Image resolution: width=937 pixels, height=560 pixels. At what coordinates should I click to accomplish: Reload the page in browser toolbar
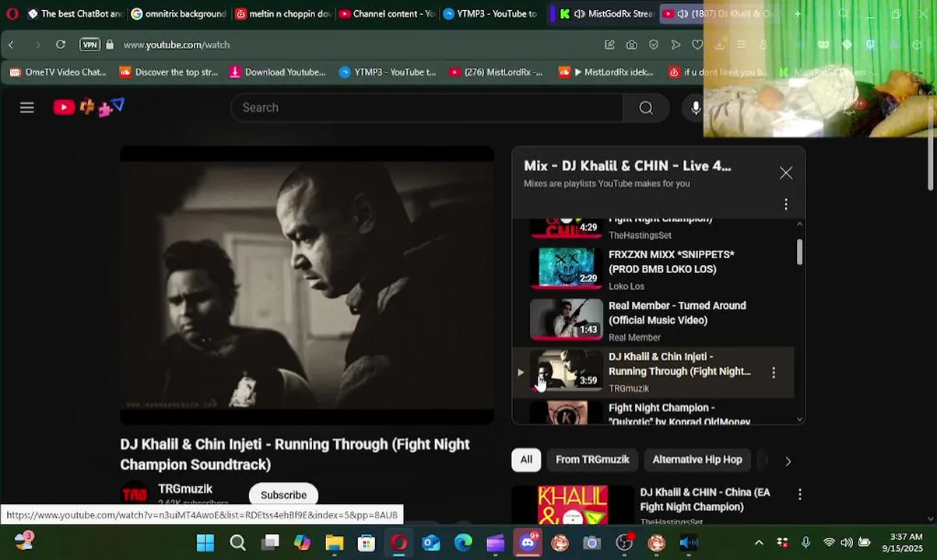point(60,44)
